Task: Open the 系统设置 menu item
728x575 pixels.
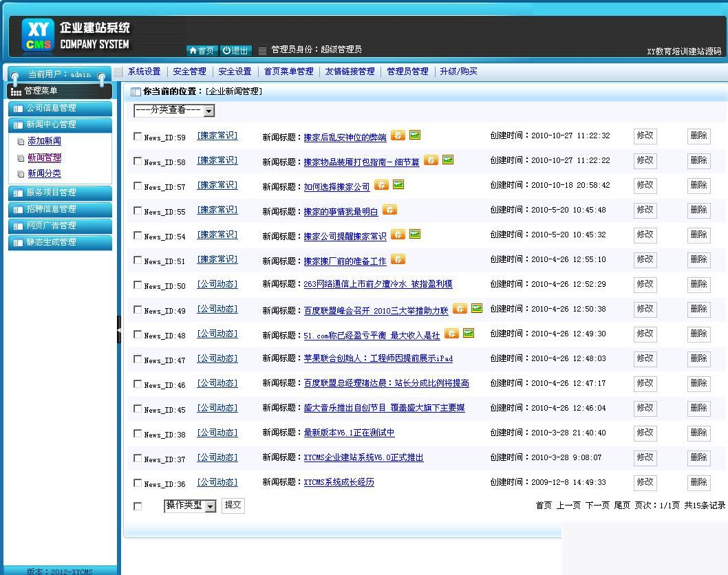Action: [144, 71]
